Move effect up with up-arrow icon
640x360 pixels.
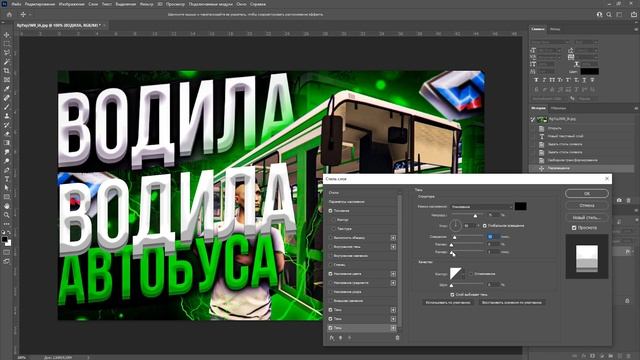[x=340, y=338]
